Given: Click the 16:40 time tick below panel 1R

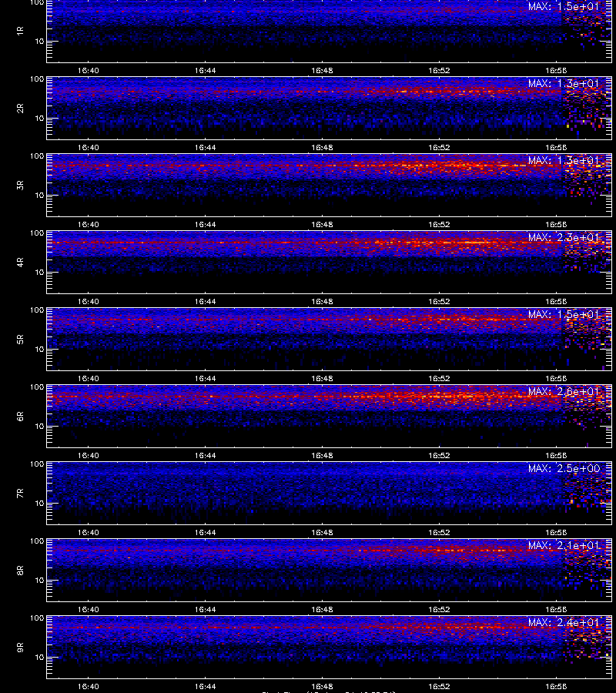Looking at the screenshot, I should coord(89,70).
